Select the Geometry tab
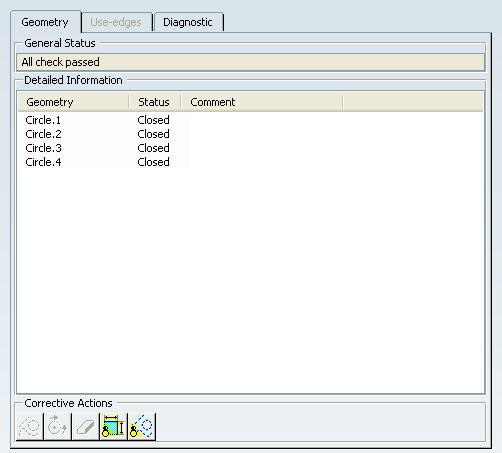 pyautogui.click(x=45, y=22)
